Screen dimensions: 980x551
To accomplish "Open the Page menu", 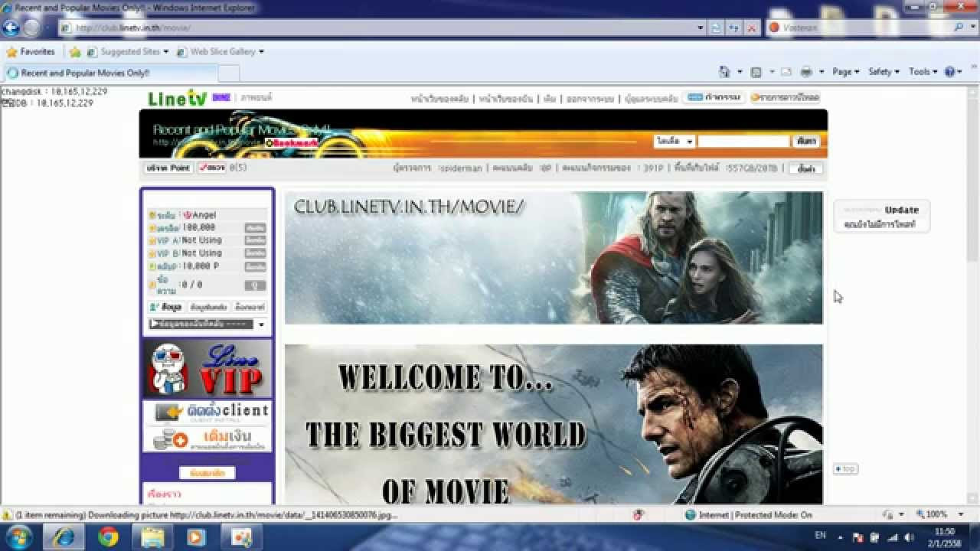I will (x=846, y=72).
